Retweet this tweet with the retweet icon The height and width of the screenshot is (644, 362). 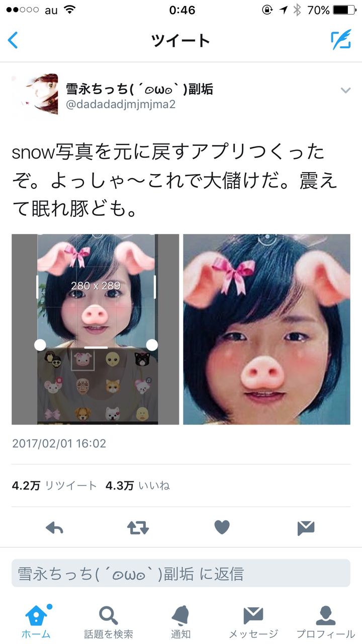[x=138, y=527]
